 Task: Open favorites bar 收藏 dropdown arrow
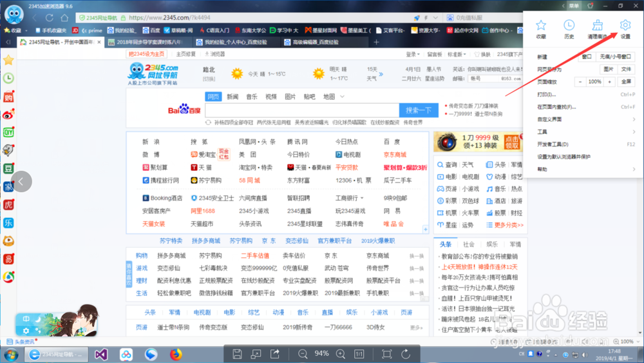pos(26,30)
